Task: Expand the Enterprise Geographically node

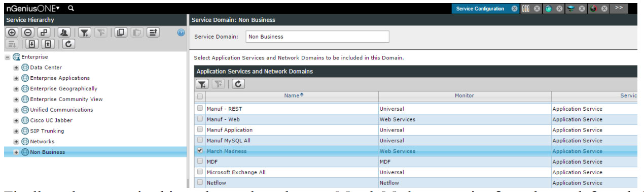Action: click(x=16, y=89)
